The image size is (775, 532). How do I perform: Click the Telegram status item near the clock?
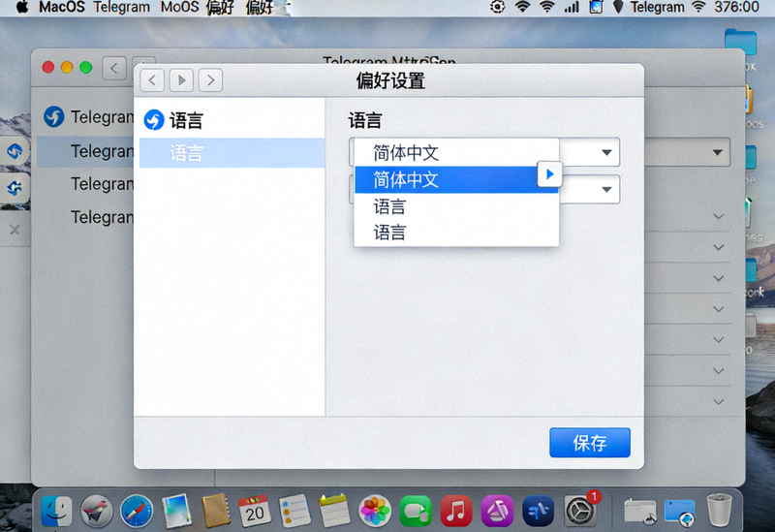[x=657, y=7]
